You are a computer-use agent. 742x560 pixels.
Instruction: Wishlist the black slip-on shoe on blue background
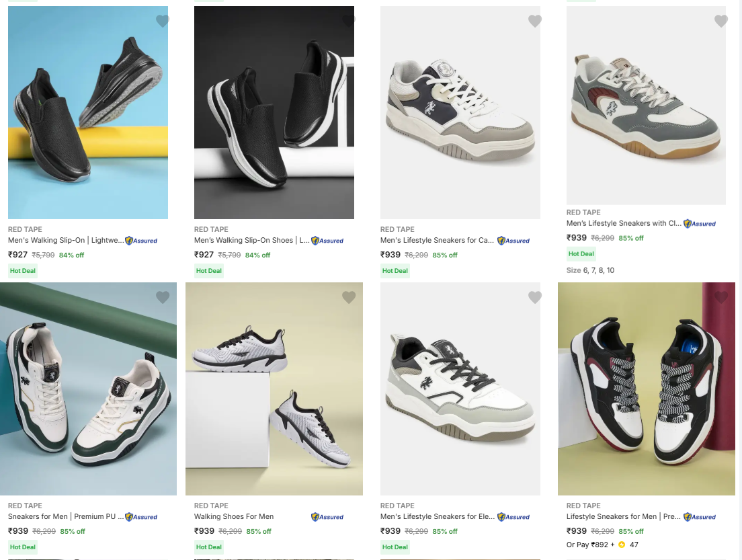click(x=163, y=22)
